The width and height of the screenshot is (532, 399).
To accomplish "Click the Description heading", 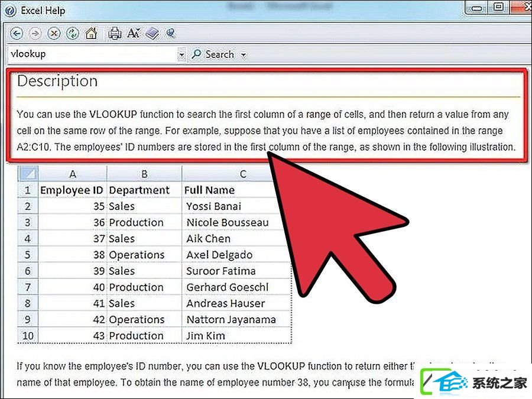I will point(57,82).
